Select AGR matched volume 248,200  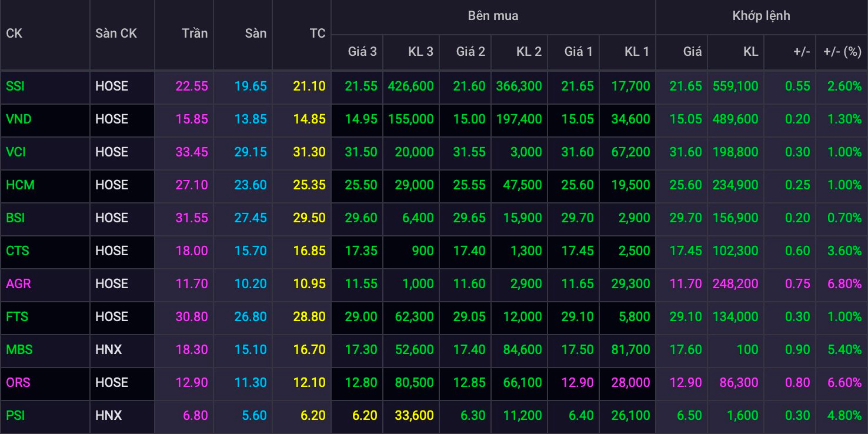click(x=736, y=284)
